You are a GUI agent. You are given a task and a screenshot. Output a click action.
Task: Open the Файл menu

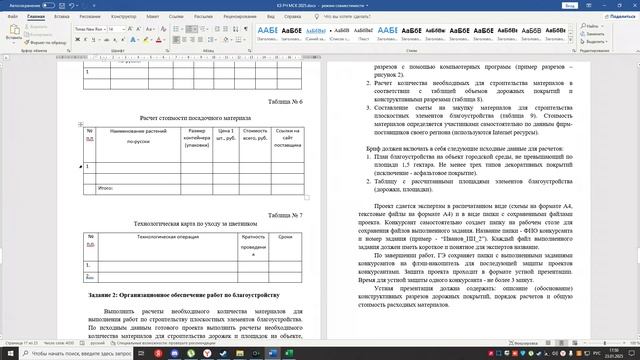tap(13, 17)
